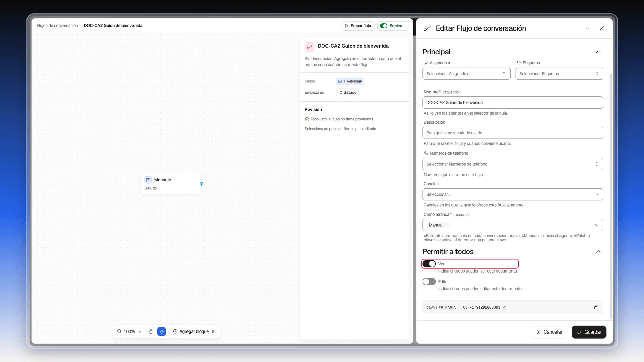Click Agregar bloque button
Viewport: 644px width, 362px height.
tap(195, 331)
